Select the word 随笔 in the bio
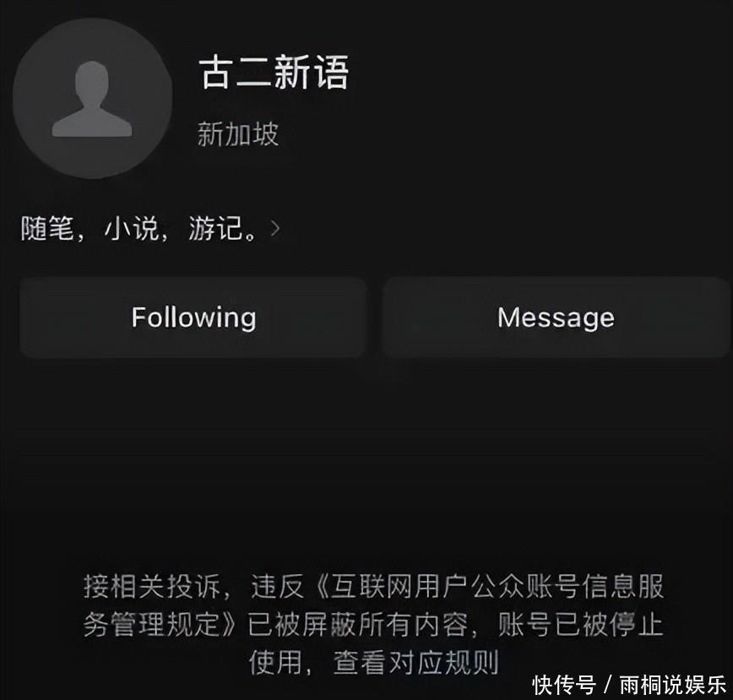 47,229
